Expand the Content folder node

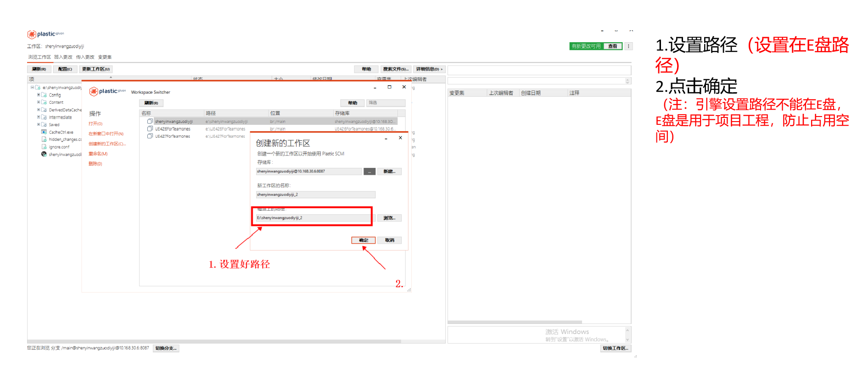[39, 102]
